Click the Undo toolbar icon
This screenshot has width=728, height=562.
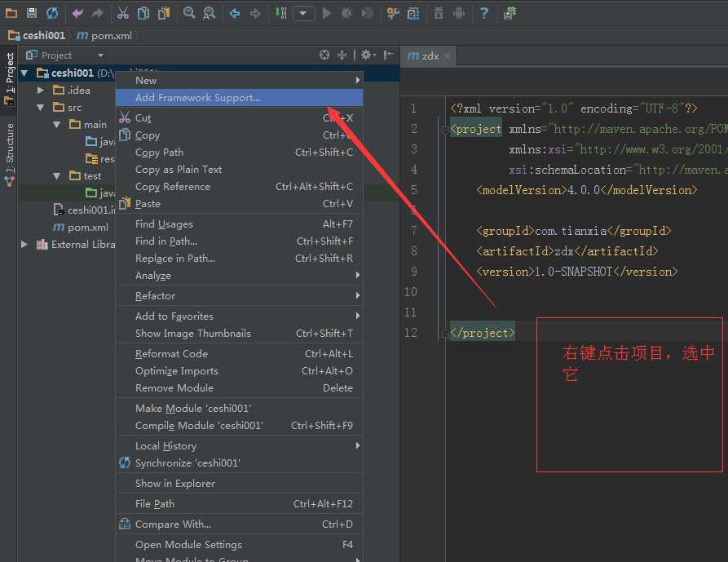click(77, 14)
